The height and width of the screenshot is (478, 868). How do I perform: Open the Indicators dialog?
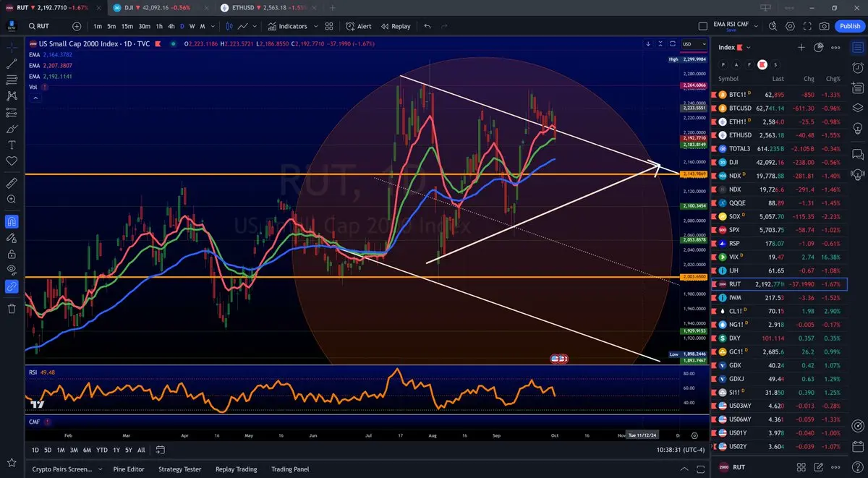pos(287,26)
